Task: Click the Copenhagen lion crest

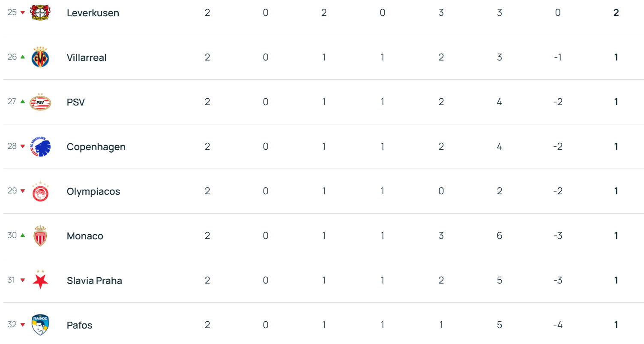Action: point(40,147)
